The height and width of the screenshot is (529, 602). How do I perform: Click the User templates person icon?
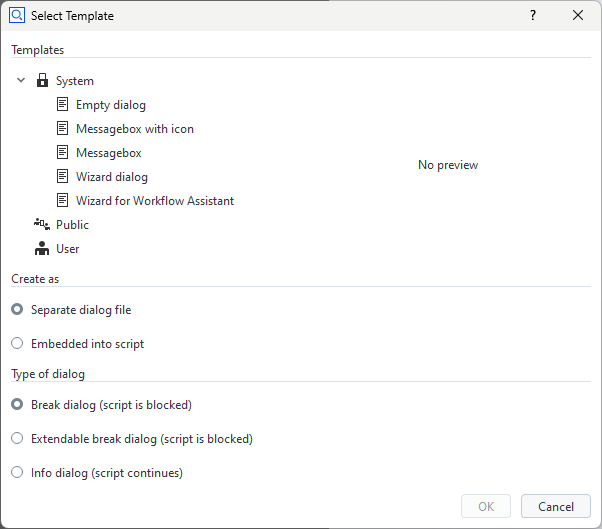(x=42, y=249)
